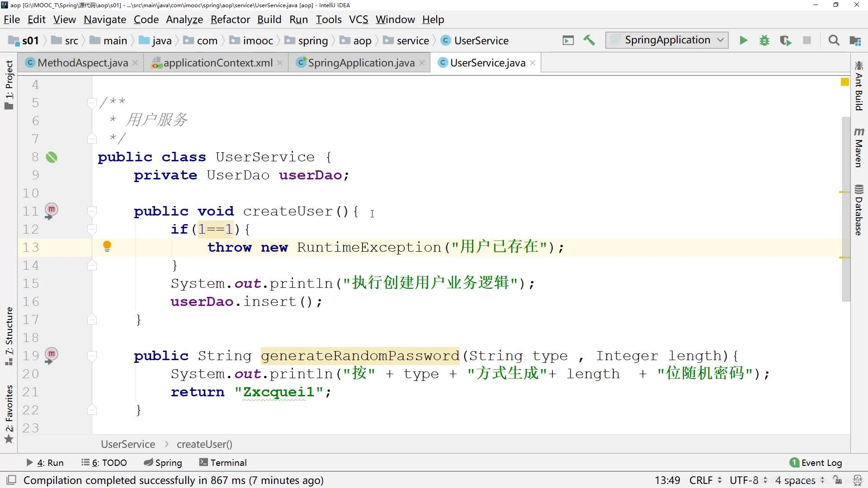Run with coverage icon

click(786, 40)
